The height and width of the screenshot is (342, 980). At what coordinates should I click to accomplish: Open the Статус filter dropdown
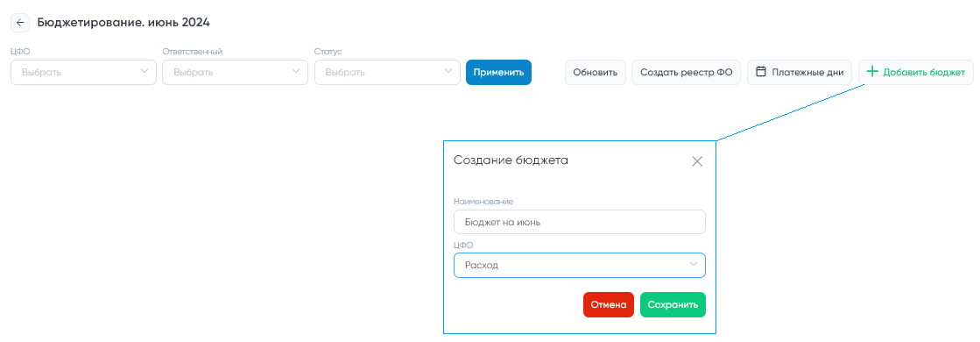tap(387, 72)
